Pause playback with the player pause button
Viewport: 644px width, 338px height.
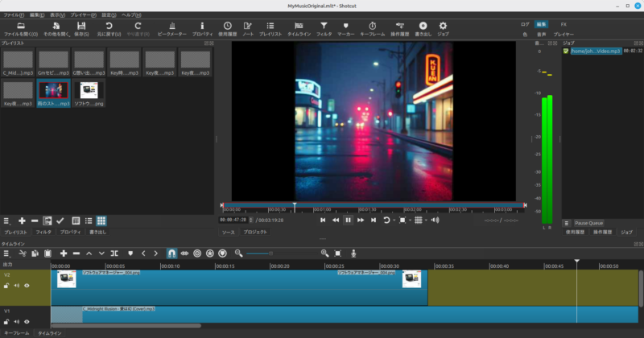348,220
